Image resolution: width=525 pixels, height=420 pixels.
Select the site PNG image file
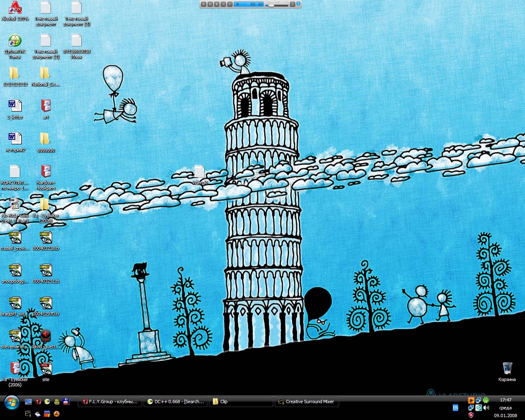46,372
